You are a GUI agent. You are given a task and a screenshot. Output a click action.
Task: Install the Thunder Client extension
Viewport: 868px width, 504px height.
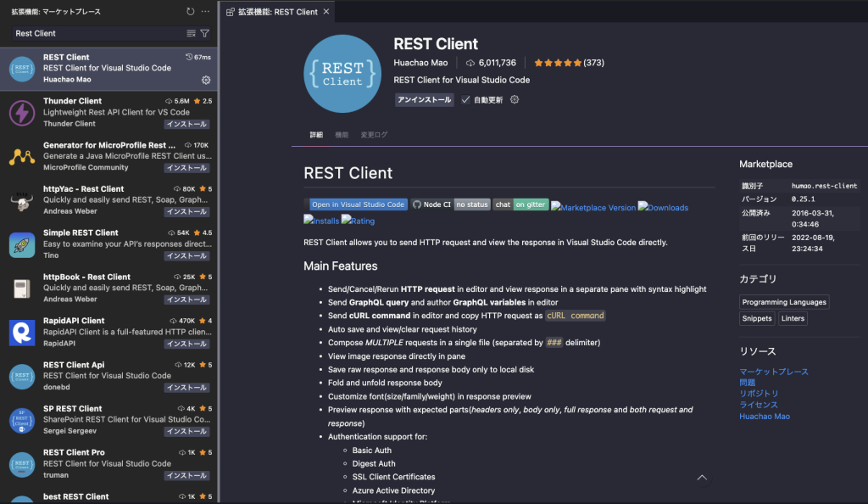186,124
